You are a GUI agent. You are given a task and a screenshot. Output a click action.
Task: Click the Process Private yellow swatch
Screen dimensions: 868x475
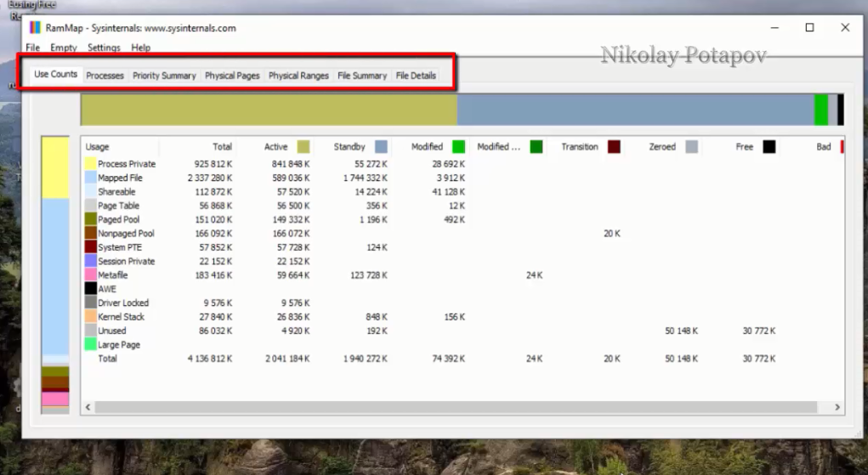tap(90, 164)
